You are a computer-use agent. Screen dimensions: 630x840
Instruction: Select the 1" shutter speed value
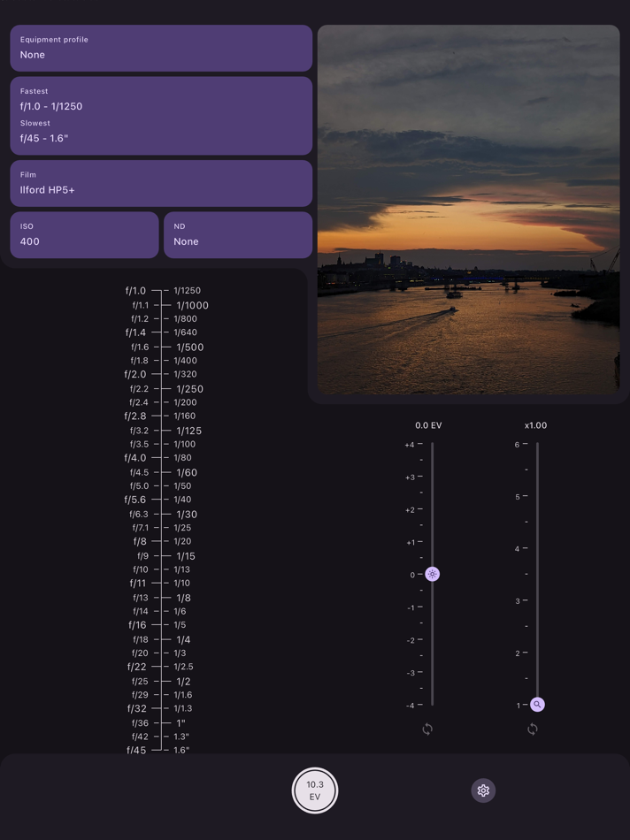tap(181, 722)
